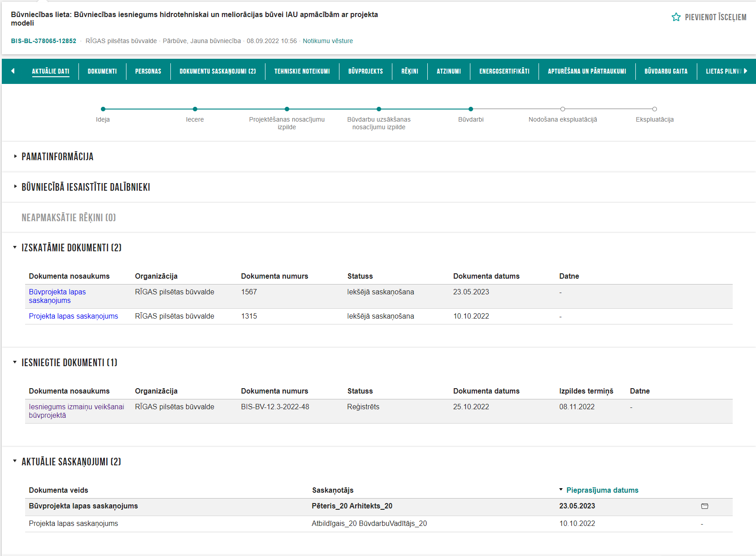The width and height of the screenshot is (756, 556).
Task: Open Projekta lapas saskaņojums document link
Action: (74, 316)
